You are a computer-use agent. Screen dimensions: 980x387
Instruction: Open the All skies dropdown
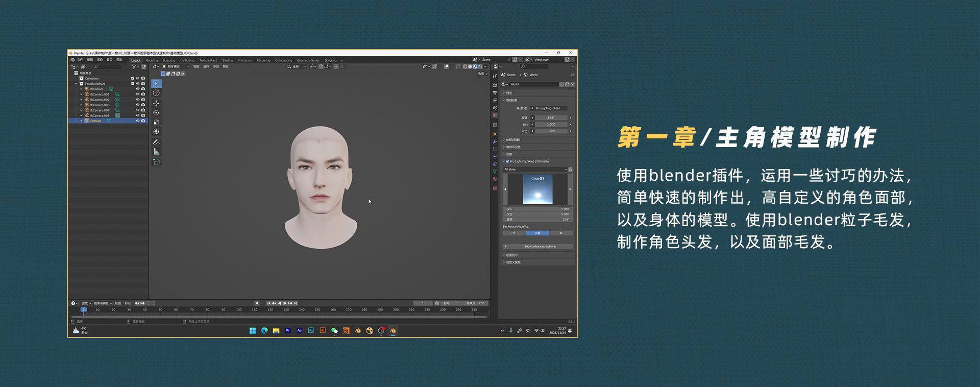tap(535, 170)
